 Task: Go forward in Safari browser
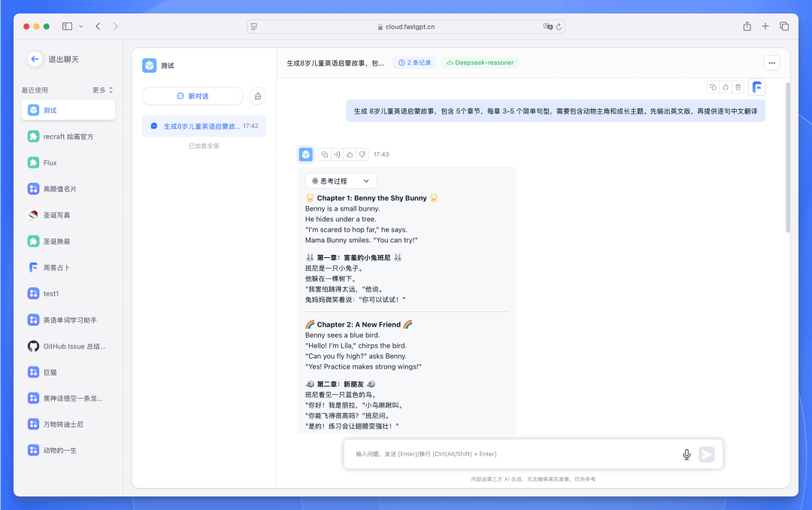click(x=116, y=26)
